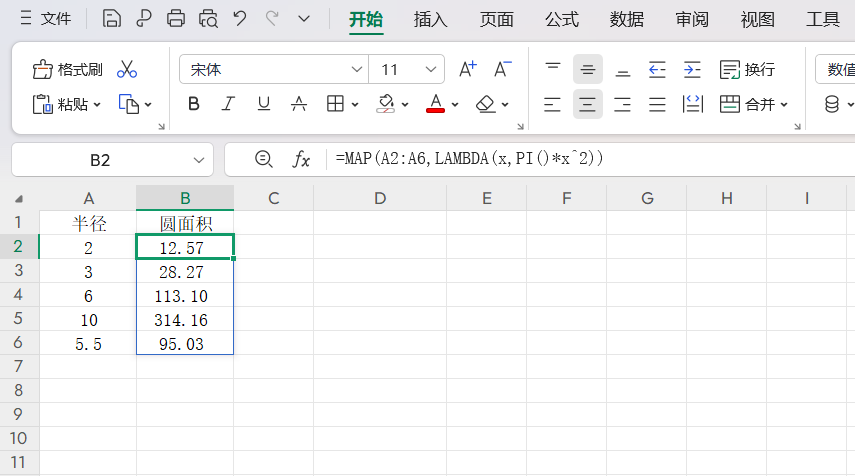855x476 pixels.
Task: Click the Format Painter (格式刷) button
Action: tap(67, 70)
